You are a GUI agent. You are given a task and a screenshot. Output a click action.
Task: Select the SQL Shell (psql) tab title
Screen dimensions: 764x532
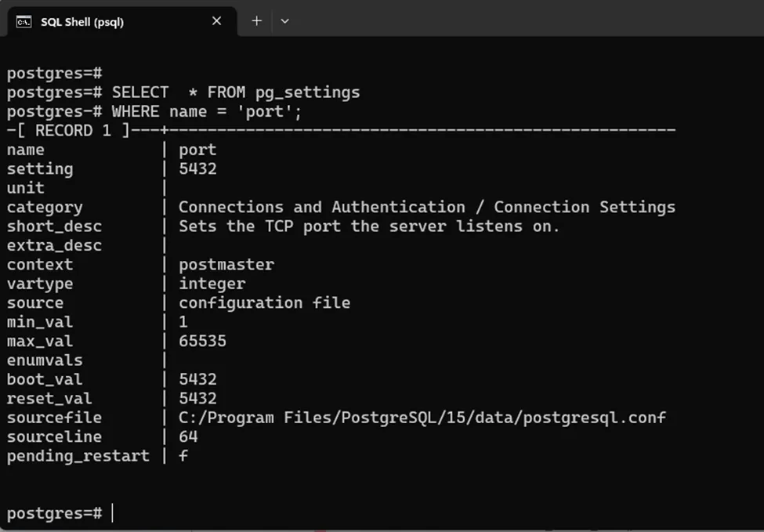[82, 22]
